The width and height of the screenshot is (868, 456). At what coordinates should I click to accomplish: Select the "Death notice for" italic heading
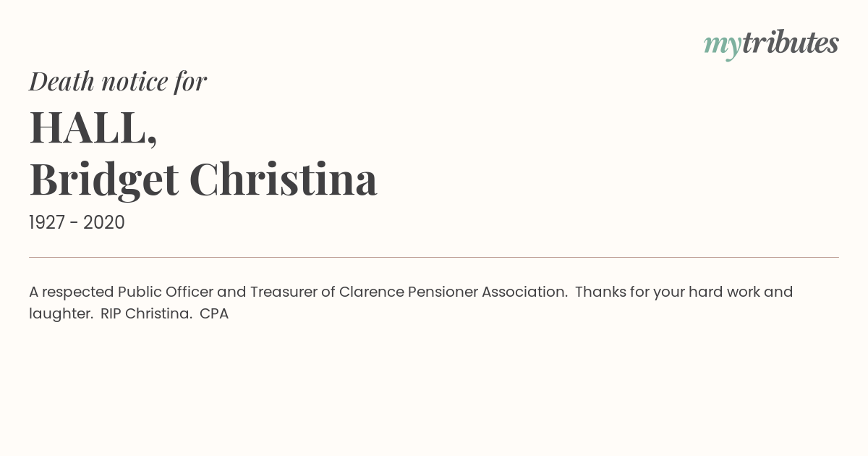point(118,81)
